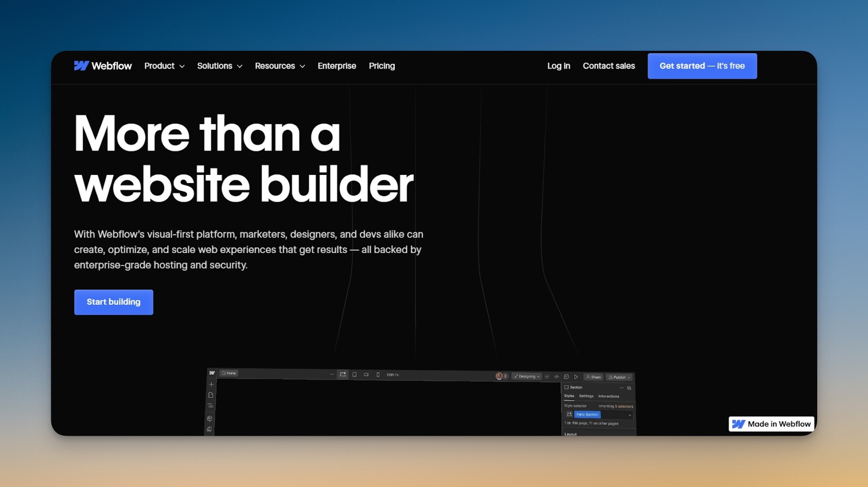Switch to the Settings tab
The image size is (868, 487).
pos(586,396)
